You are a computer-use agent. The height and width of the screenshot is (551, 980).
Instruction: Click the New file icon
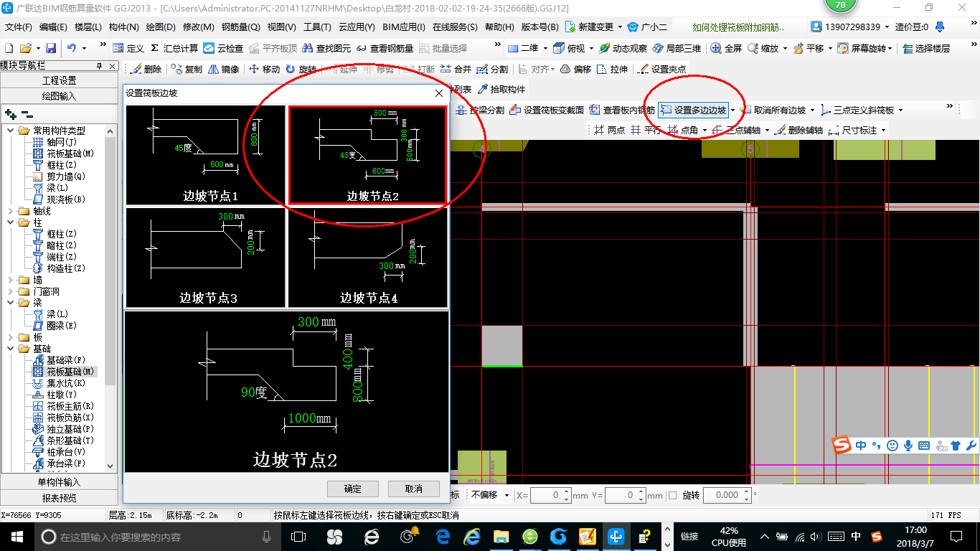[x=9, y=48]
